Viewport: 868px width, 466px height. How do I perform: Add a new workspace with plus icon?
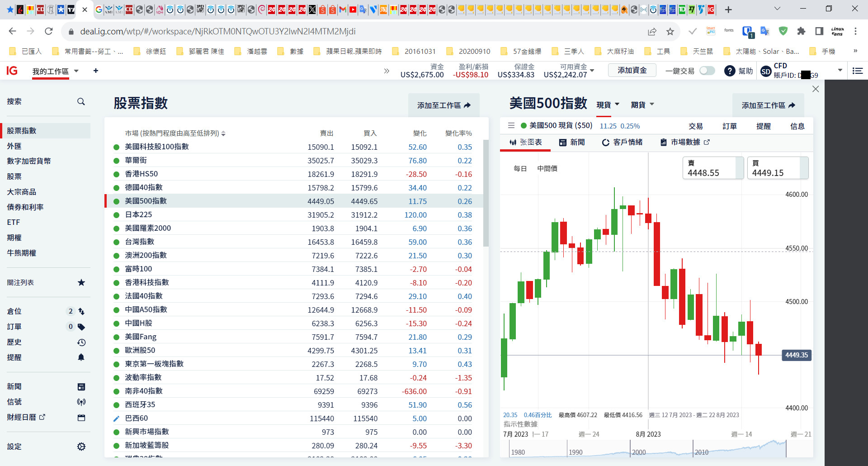[96, 71]
